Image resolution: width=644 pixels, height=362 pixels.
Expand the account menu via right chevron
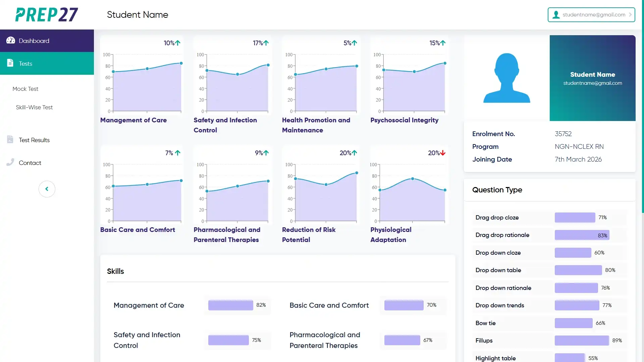630,14
